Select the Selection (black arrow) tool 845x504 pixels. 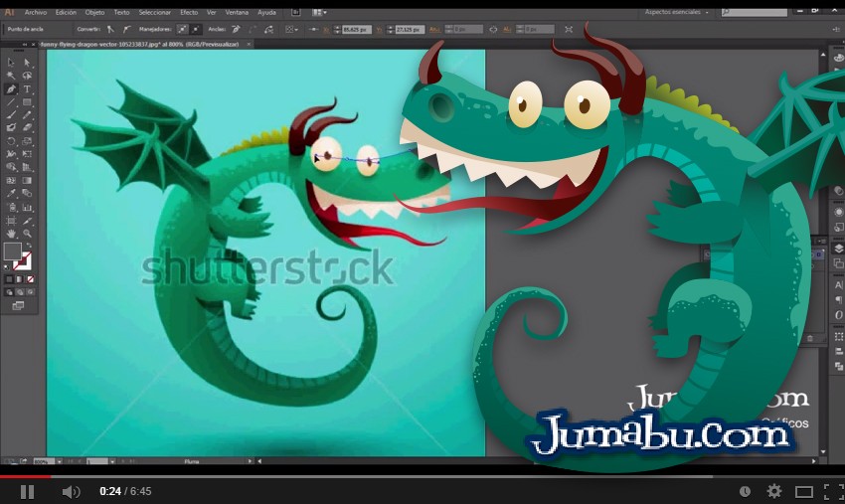[x=11, y=63]
